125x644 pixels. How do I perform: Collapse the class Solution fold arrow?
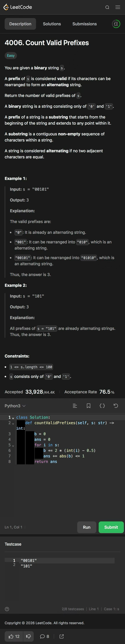13,418
